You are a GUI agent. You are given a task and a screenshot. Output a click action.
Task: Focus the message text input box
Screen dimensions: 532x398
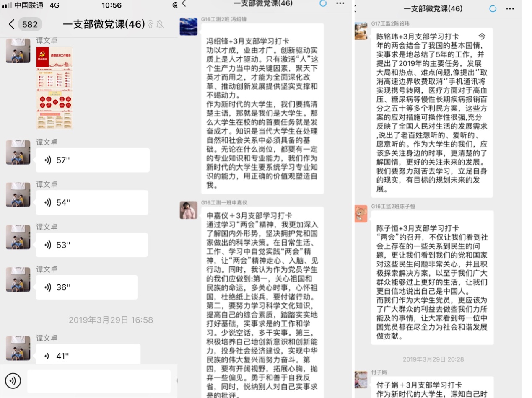(x=99, y=381)
